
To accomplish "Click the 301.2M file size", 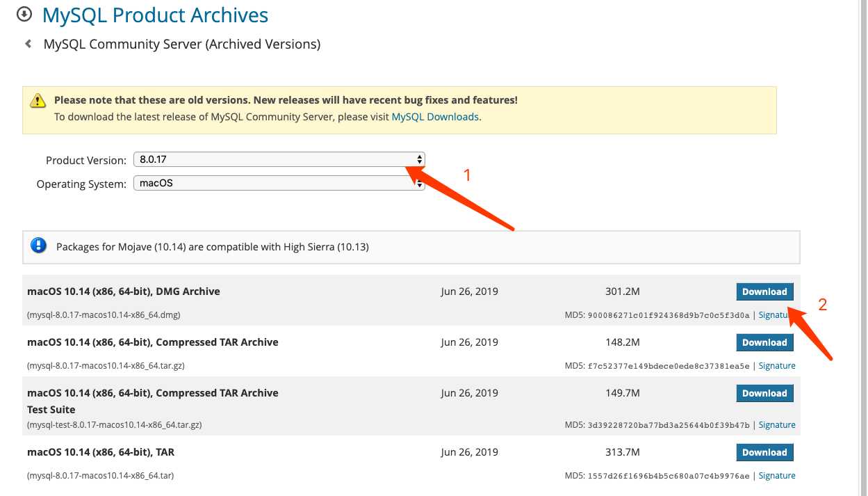I will (x=622, y=291).
